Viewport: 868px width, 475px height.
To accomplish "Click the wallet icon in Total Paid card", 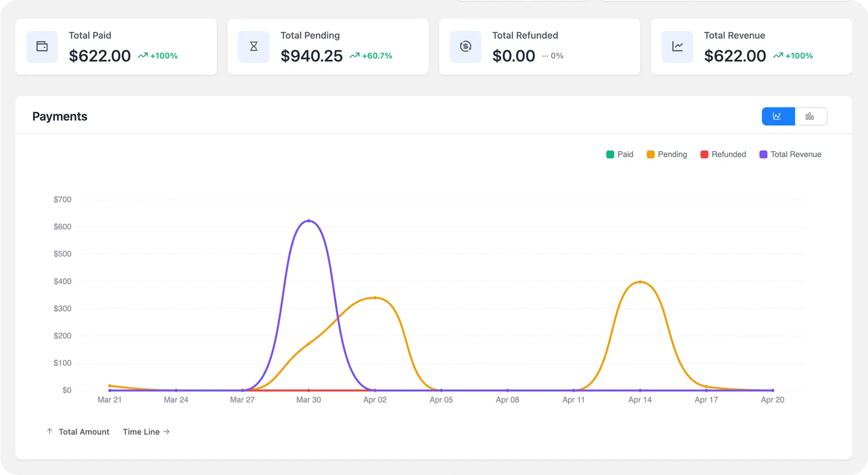I will [x=42, y=47].
